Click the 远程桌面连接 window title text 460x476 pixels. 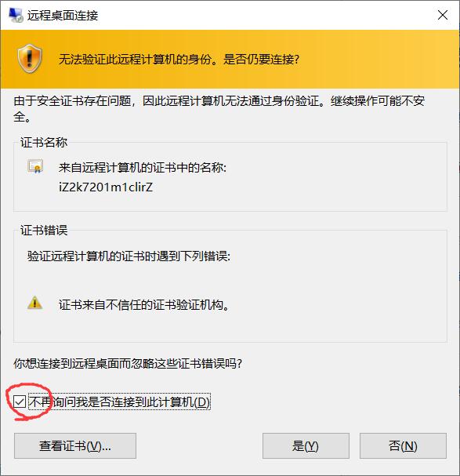[63, 15]
